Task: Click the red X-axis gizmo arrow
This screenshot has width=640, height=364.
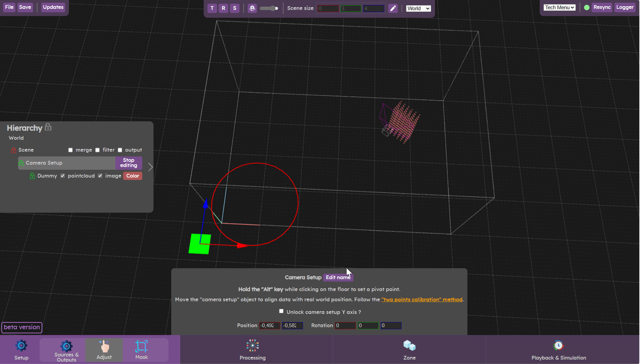Action: click(242, 245)
